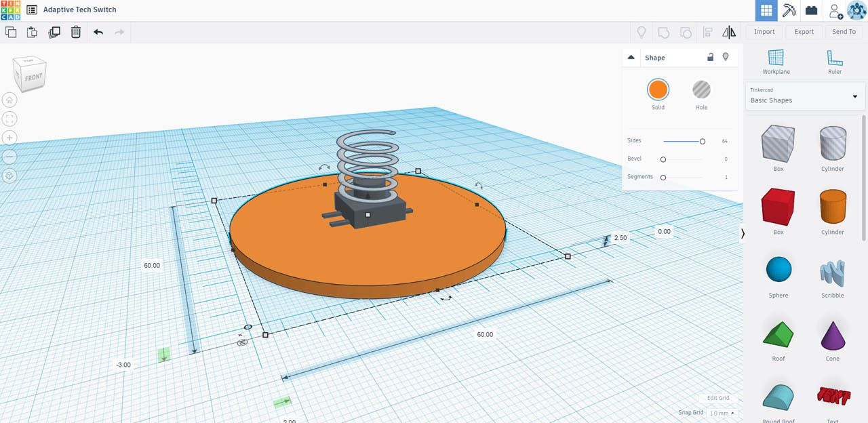
Task: Open the Tinkercad home logo
Action: (x=9, y=9)
